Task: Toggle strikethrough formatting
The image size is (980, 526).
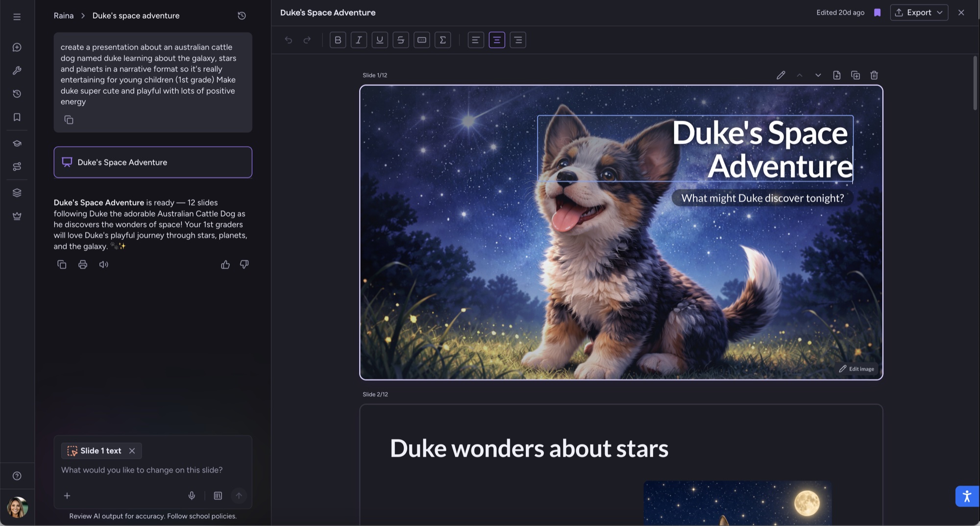Action: tap(401, 40)
